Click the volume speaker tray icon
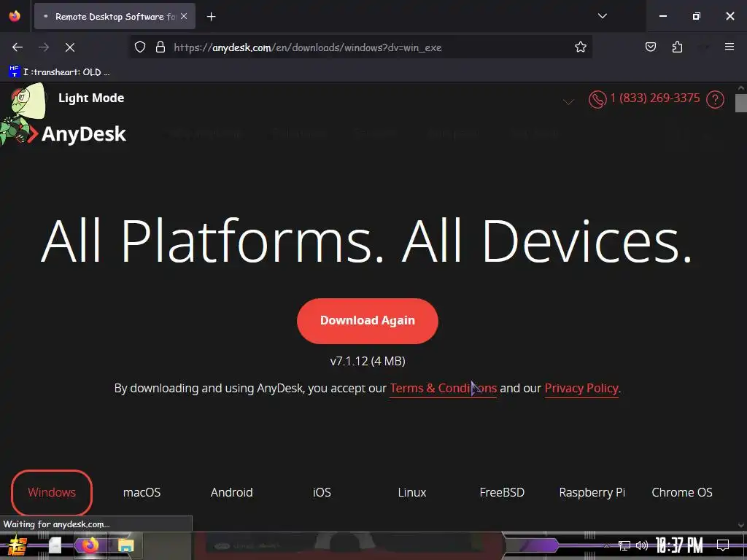 pos(642,545)
